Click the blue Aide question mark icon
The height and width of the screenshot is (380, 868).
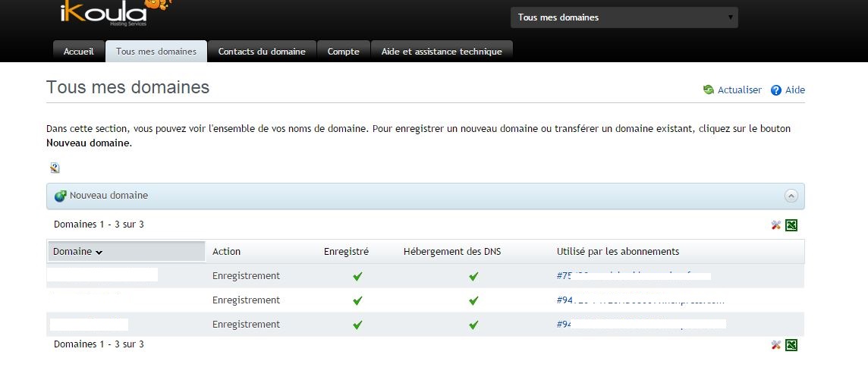[775, 90]
